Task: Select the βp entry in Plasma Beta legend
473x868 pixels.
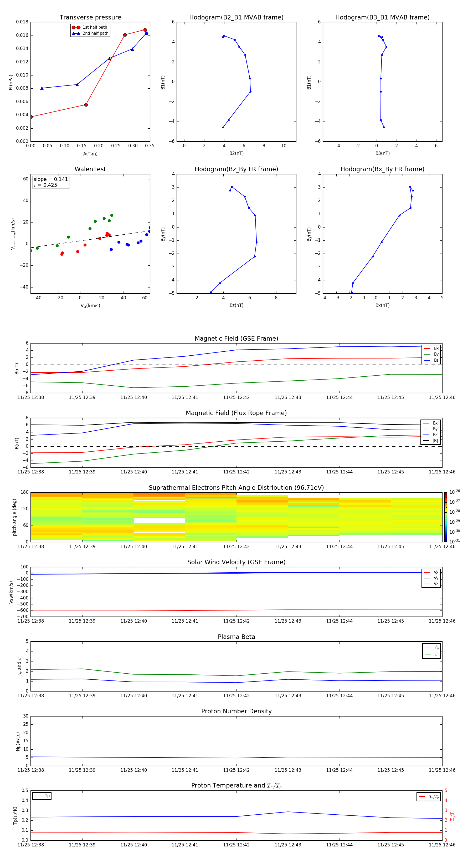Action: (x=431, y=647)
